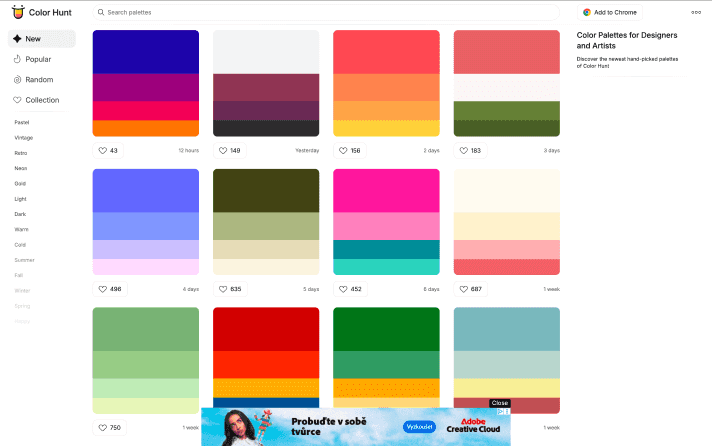The width and height of the screenshot is (712, 446).
Task: Select the hot pink swatch in 452-likes palette
Action: 386,191
